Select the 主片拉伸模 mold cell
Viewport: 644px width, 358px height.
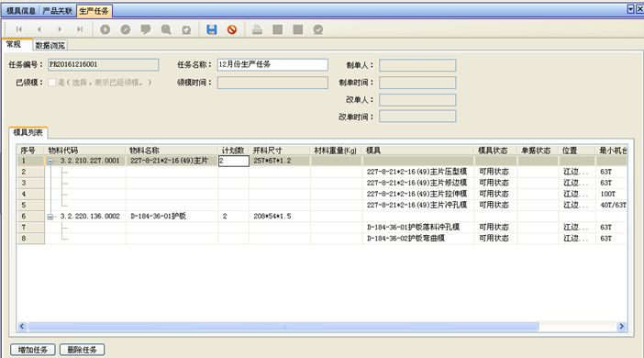[x=418, y=194]
